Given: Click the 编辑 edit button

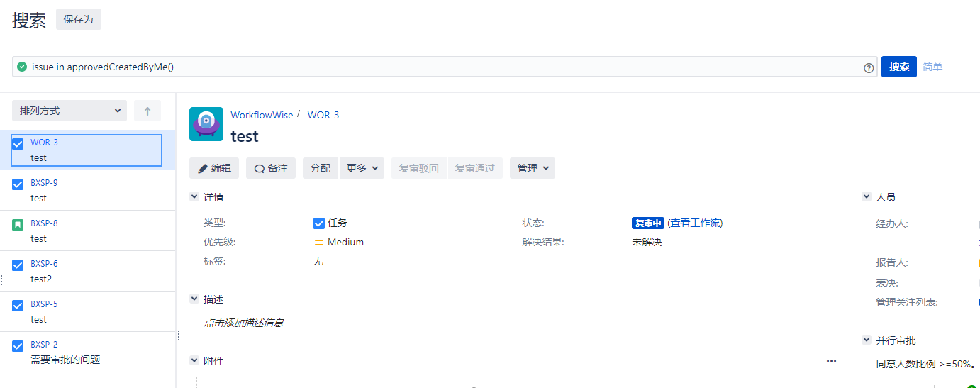Looking at the screenshot, I should (214, 168).
